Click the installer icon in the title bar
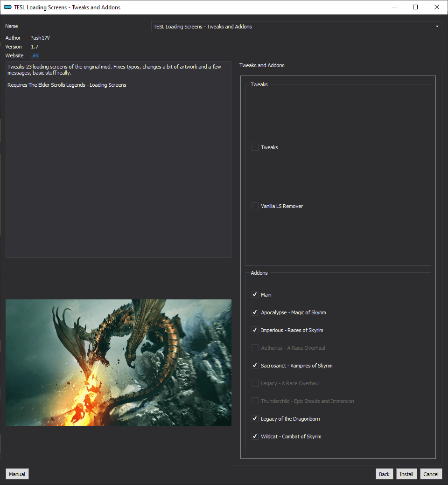Screen dimensions: 448x485 8,7
